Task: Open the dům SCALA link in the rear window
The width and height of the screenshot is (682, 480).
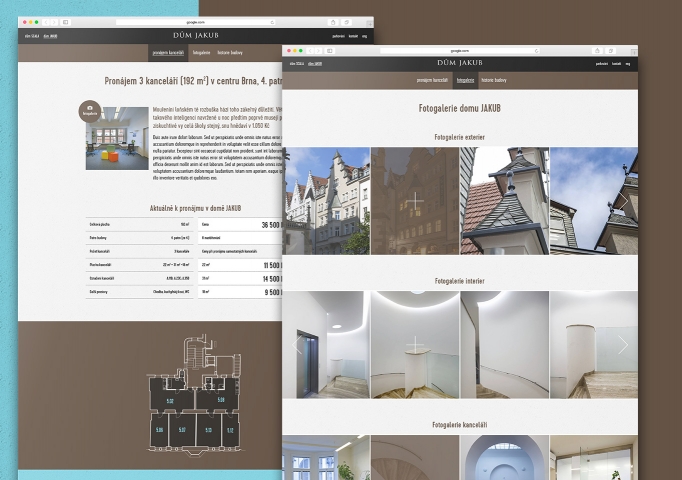Action: tap(32, 36)
